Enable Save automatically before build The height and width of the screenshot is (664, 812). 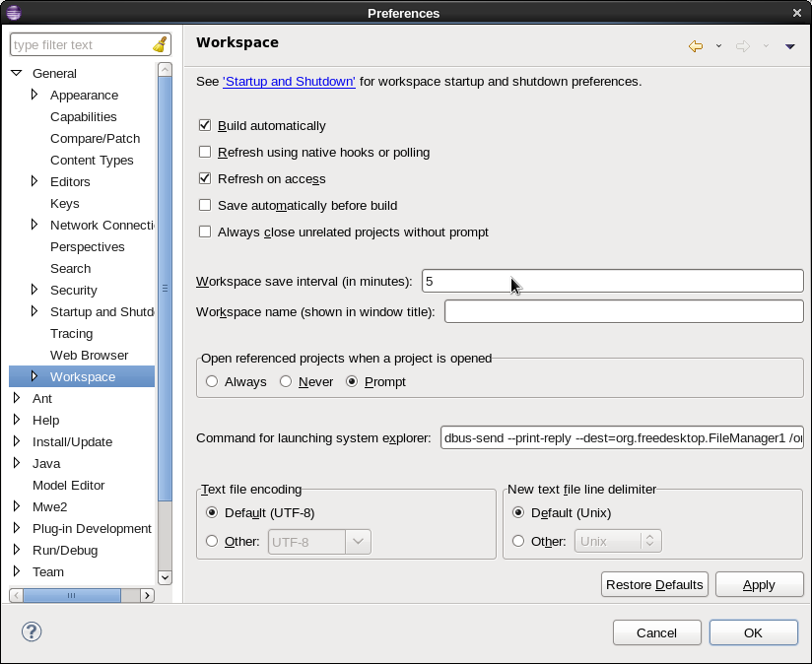pyautogui.click(x=205, y=205)
